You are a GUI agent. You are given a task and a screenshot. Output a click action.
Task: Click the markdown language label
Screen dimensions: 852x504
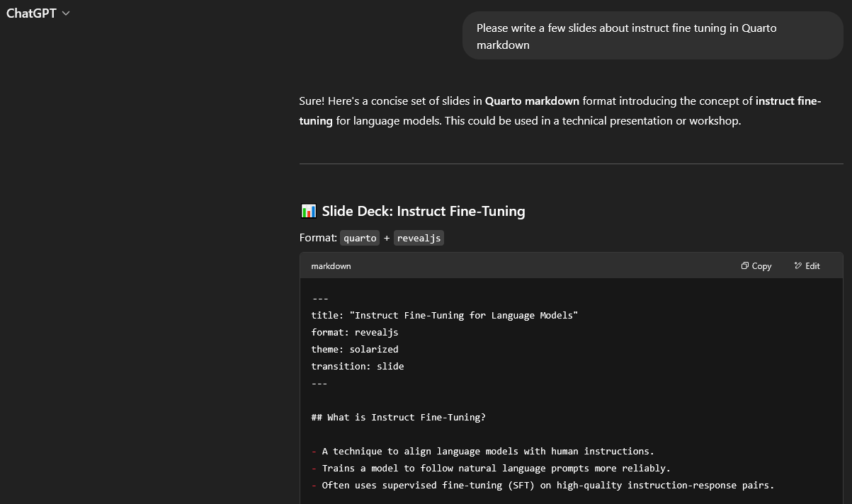331,266
